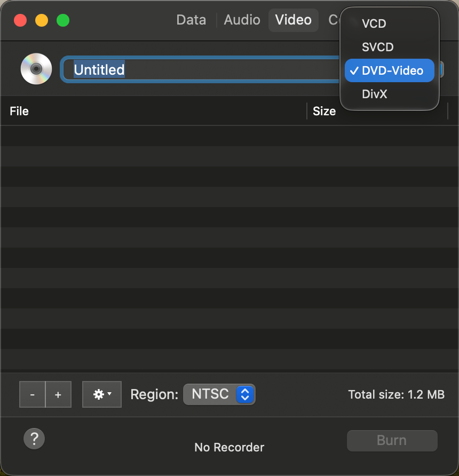Viewport: 459px width, 476px height.
Task: Choose SVCD disc format option
Action: click(x=377, y=47)
